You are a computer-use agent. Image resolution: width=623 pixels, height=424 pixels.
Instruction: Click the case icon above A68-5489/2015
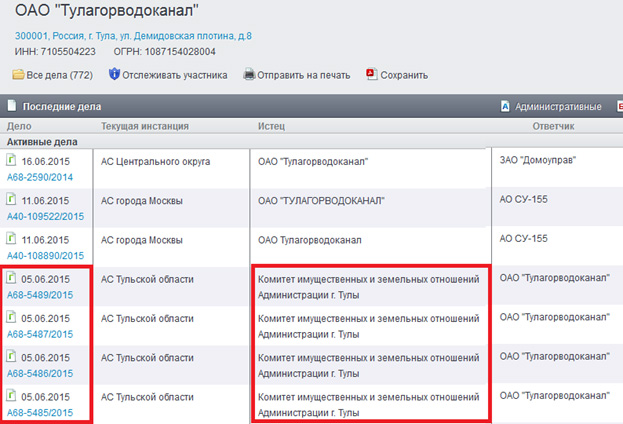(x=12, y=278)
